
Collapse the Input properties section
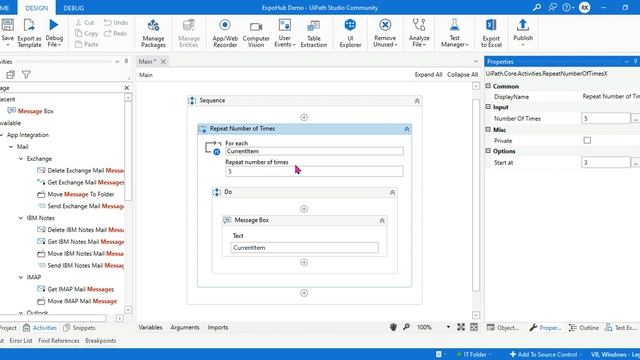[488, 107]
